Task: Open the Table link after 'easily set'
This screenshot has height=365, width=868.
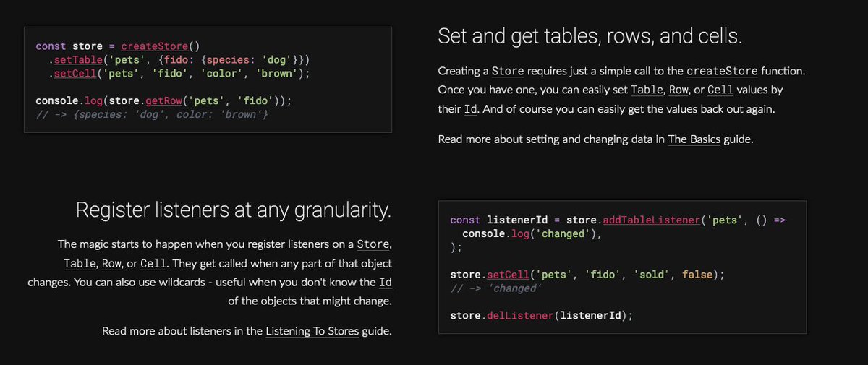Action: (x=646, y=90)
